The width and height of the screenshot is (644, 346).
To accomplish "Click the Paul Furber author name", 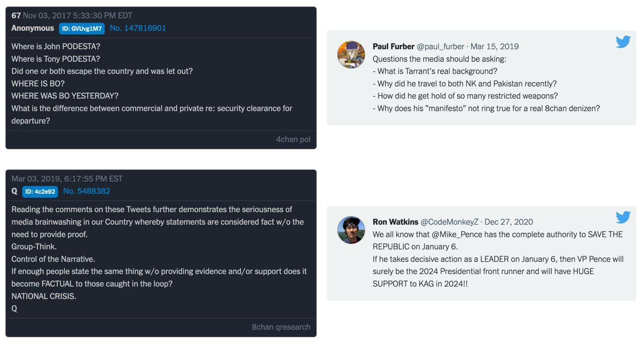I will [x=393, y=46].
